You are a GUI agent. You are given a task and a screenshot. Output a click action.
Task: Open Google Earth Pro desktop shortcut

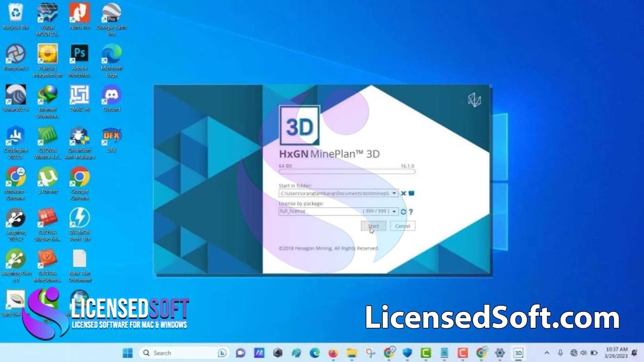click(111, 19)
